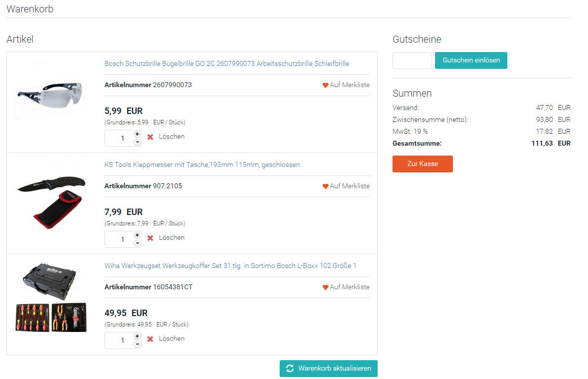Open Bosch Schutzbrille product title link
588x379 pixels.
point(227,63)
